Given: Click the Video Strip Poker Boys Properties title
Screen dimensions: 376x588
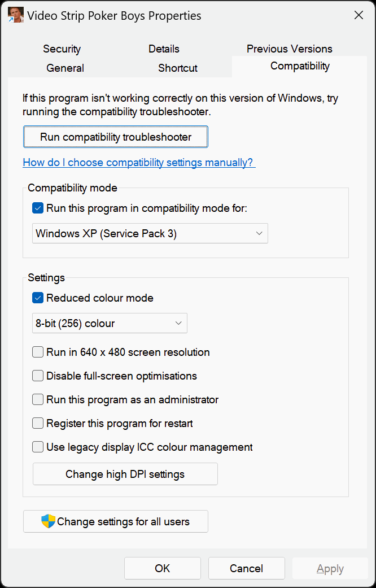Looking at the screenshot, I should [115, 16].
